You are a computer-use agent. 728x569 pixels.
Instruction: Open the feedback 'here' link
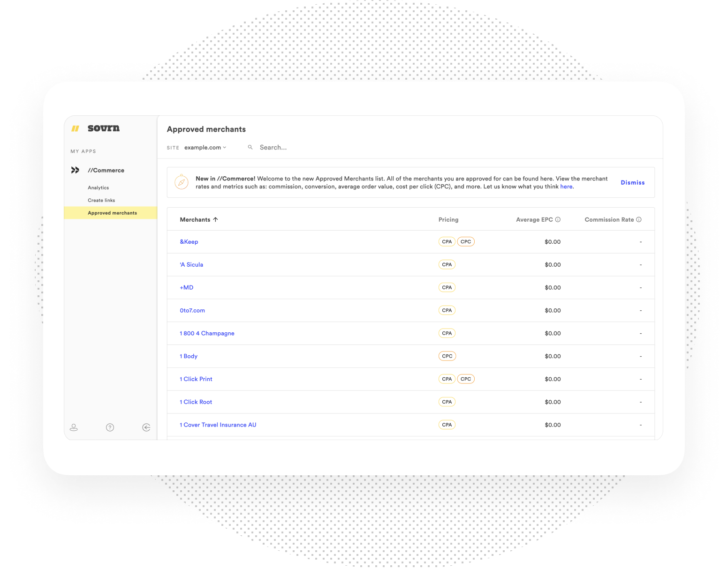pyautogui.click(x=566, y=186)
